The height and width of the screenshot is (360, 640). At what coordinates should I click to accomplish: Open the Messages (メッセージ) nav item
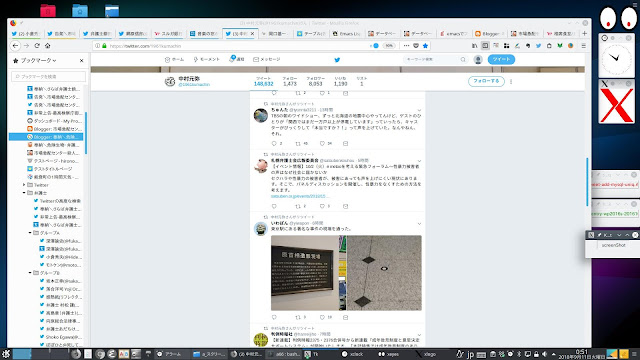click(267, 60)
